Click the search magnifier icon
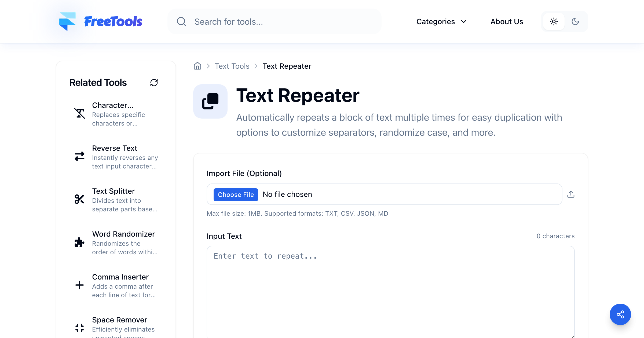Screen dimensions: 644x338 [181, 21]
